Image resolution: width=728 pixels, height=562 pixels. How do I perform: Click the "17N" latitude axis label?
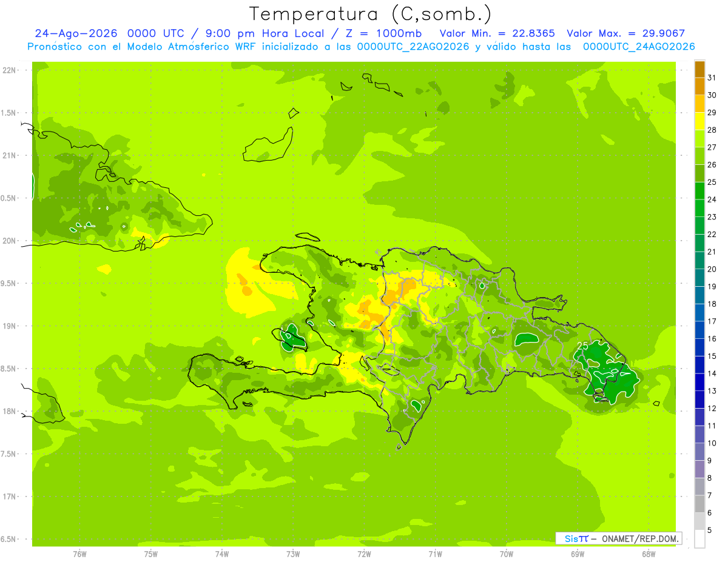(10, 497)
